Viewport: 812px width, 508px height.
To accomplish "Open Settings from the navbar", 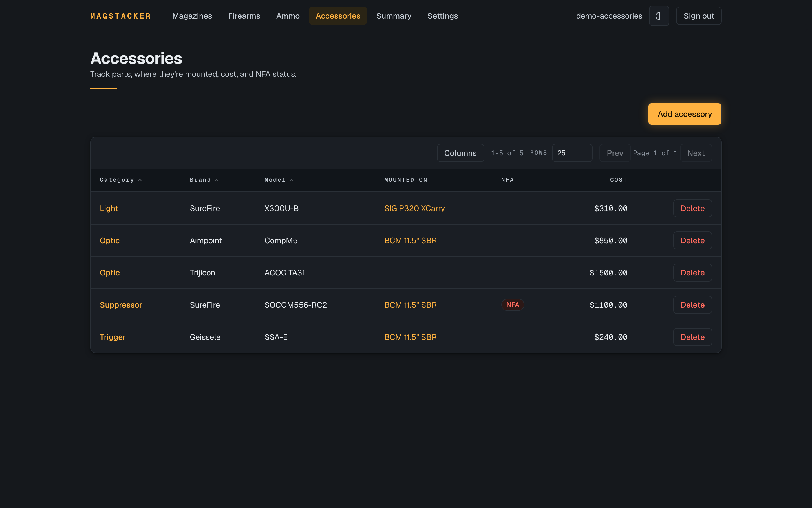I will (x=443, y=16).
